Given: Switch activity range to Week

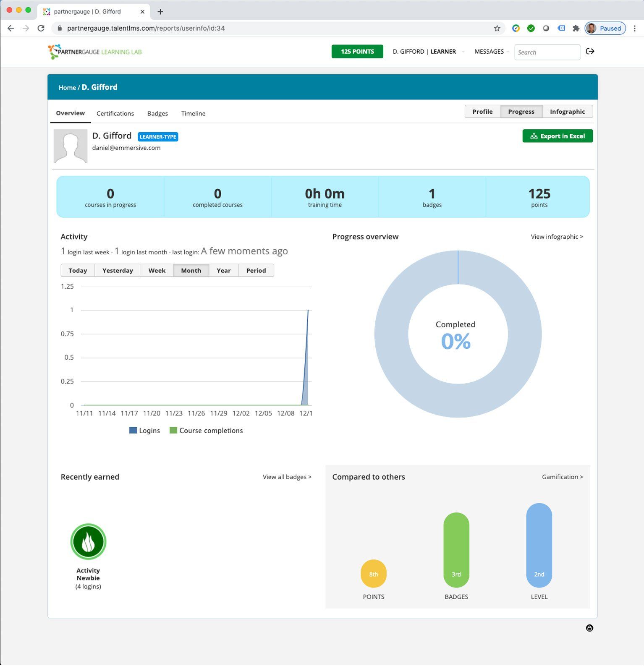Looking at the screenshot, I should point(157,271).
